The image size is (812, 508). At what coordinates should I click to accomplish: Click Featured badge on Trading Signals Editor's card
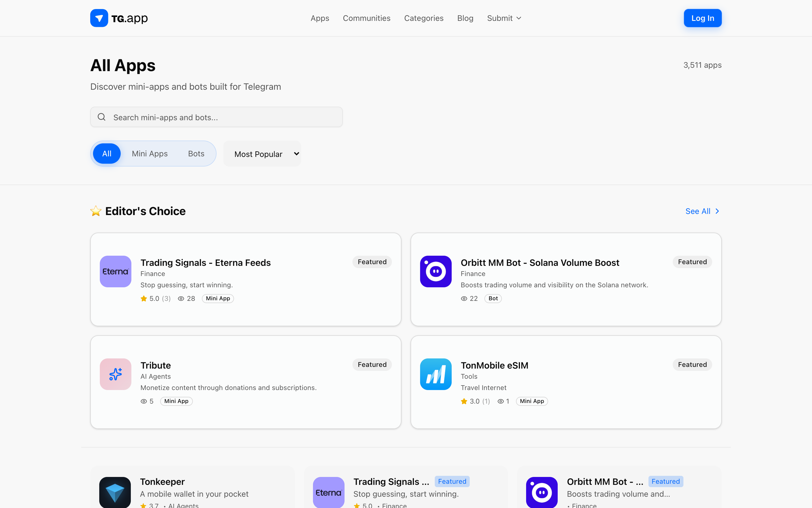(x=372, y=262)
